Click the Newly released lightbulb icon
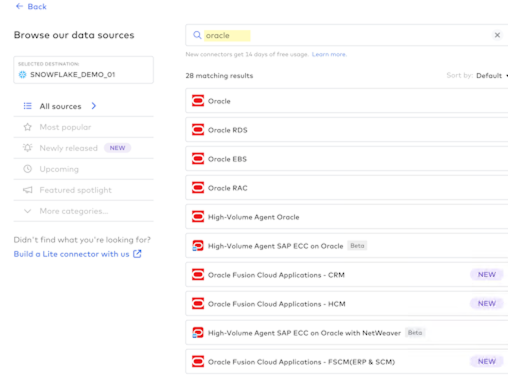 [x=28, y=148]
